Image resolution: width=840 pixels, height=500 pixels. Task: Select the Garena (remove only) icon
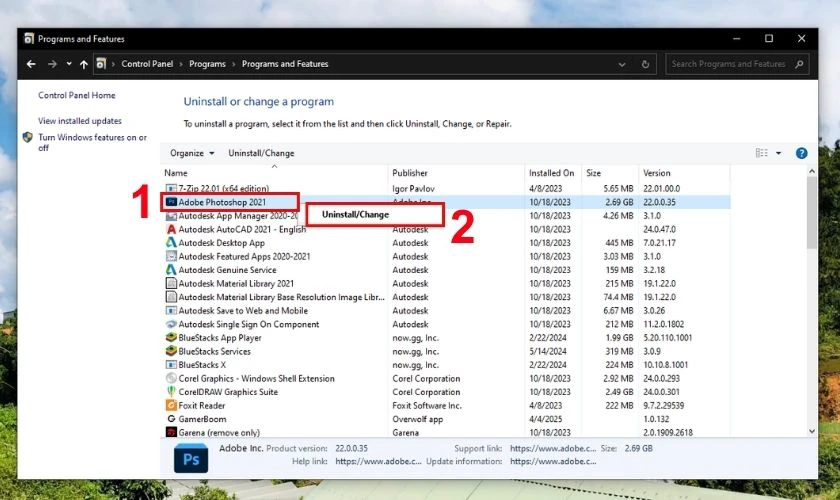pyautogui.click(x=171, y=432)
